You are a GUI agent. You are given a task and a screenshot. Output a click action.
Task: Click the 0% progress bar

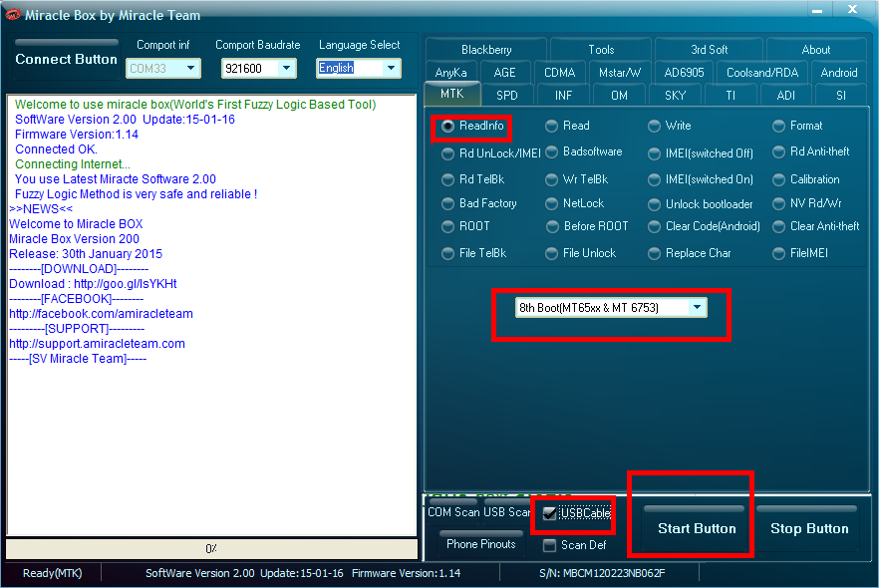[211, 549]
